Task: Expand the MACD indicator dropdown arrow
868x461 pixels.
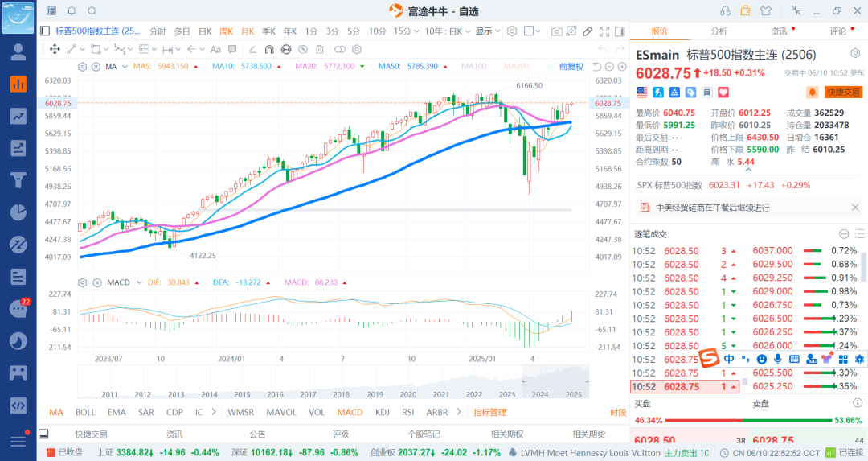Action: [139, 282]
